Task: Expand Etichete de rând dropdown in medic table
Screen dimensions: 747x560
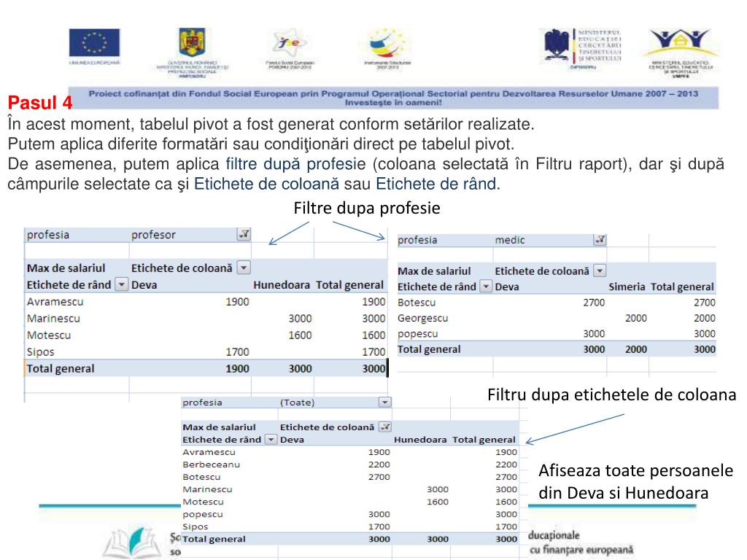Action: coord(485,286)
